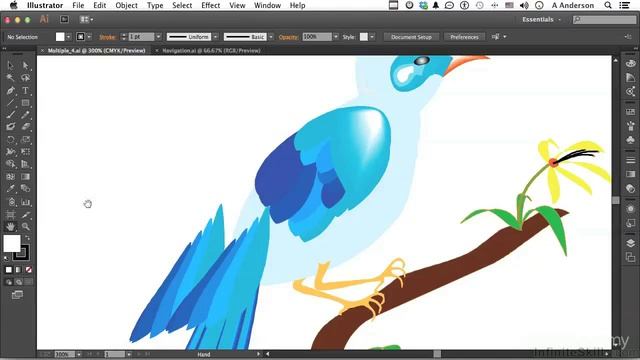Set paint mode to Gradient
Image resolution: width=640 pixels, height=360 pixels.
click(18, 270)
